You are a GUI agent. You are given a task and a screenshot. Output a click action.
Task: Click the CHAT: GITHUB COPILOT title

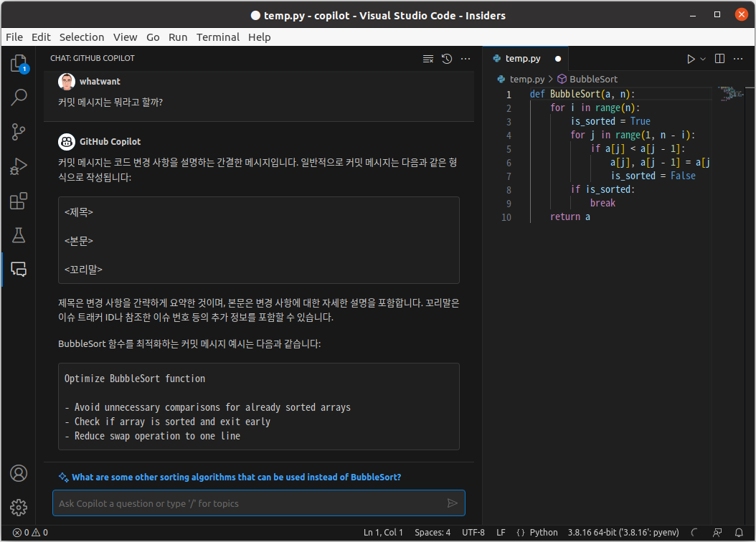[93, 58]
